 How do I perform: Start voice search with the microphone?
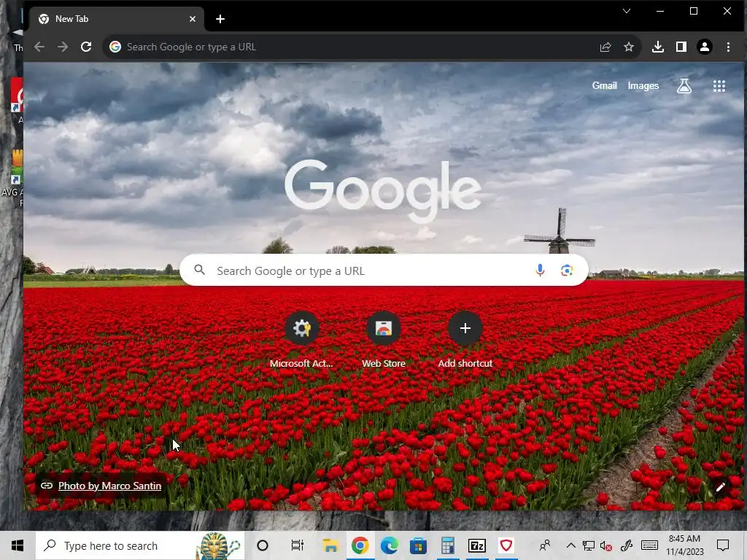[540, 271]
